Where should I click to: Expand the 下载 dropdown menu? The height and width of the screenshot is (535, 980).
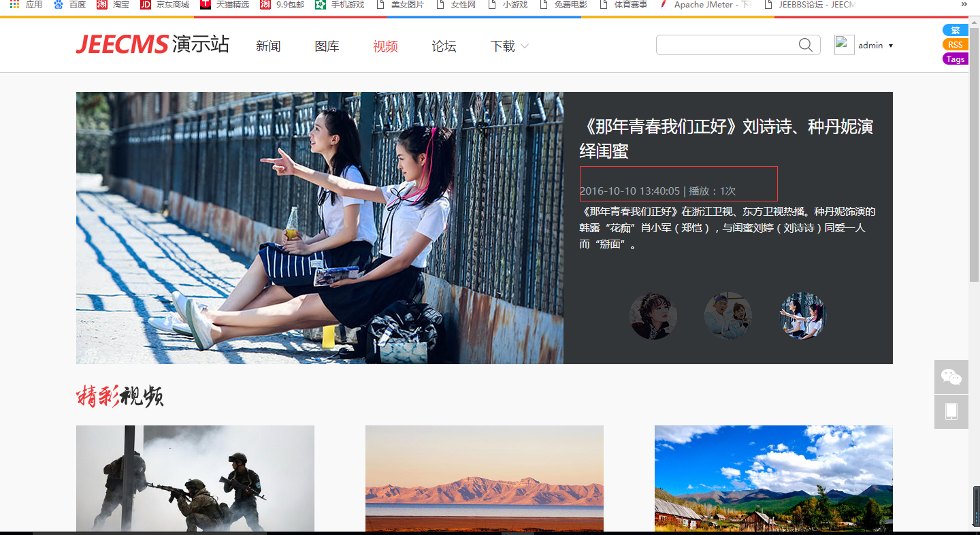click(x=510, y=46)
